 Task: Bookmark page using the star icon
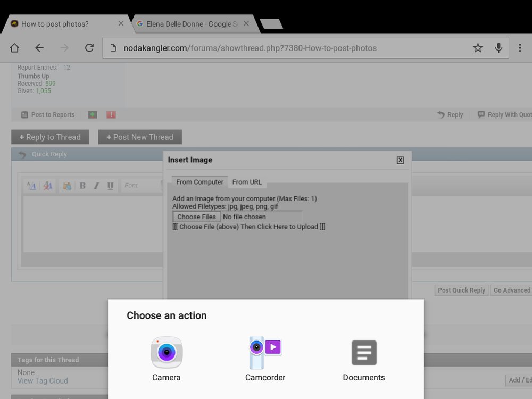[x=478, y=48]
